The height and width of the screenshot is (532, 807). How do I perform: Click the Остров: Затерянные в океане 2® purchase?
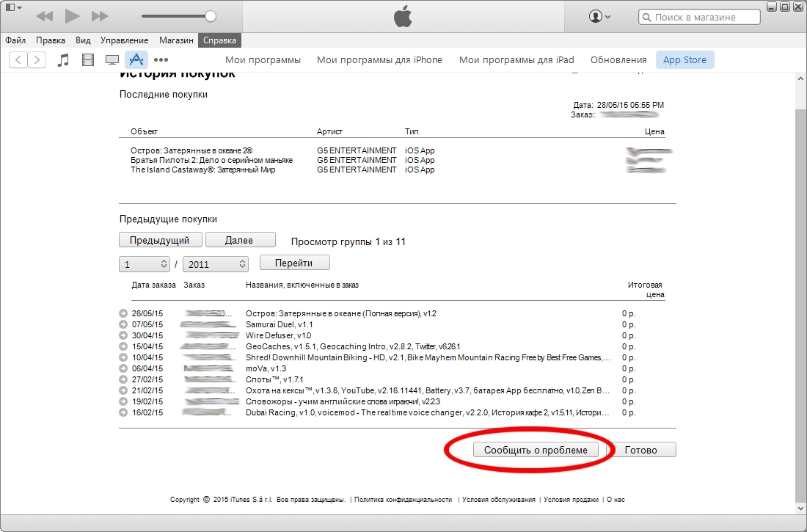[x=191, y=150]
